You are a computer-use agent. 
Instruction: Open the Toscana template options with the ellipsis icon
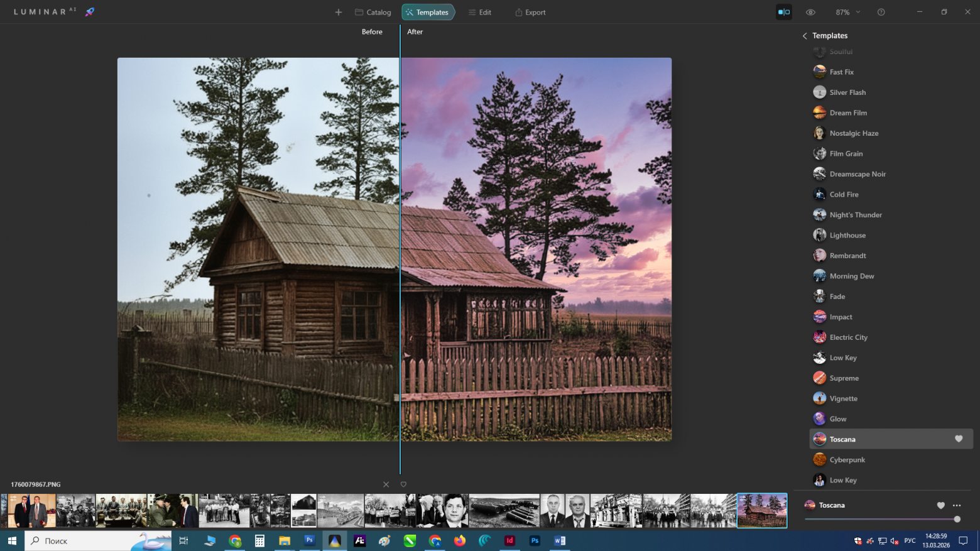(957, 505)
